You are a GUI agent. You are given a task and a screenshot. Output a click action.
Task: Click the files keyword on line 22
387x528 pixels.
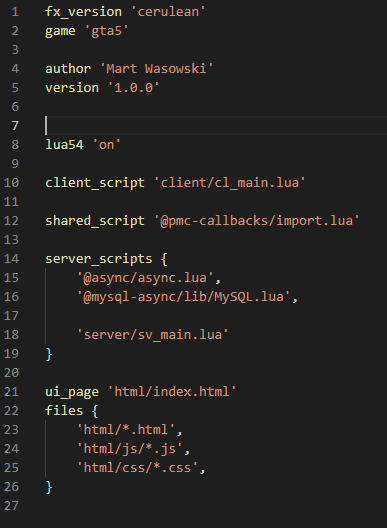(x=64, y=410)
